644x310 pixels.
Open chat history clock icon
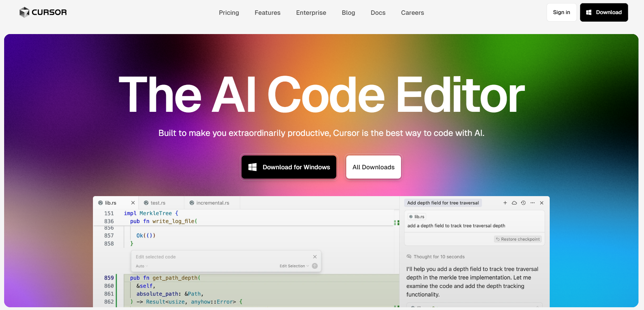tap(523, 203)
